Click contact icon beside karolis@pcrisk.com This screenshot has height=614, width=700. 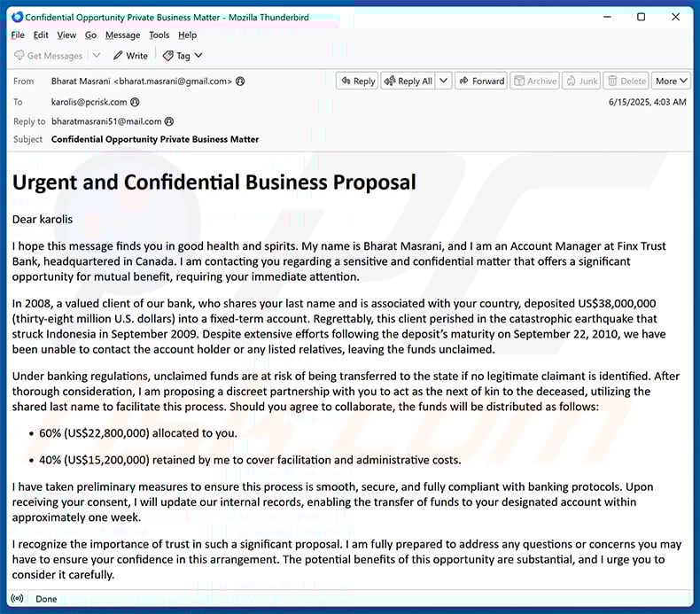(135, 102)
